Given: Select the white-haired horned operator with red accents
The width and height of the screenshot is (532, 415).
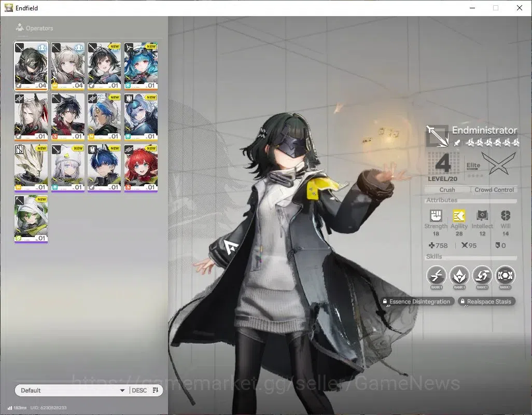Looking at the screenshot, I should (x=31, y=117).
